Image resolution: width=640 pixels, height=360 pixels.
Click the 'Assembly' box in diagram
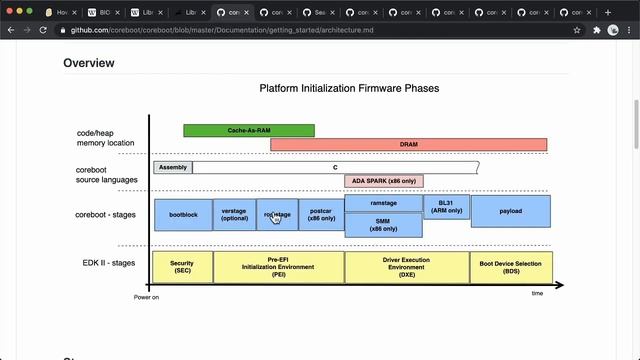pyautogui.click(x=173, y=167)
